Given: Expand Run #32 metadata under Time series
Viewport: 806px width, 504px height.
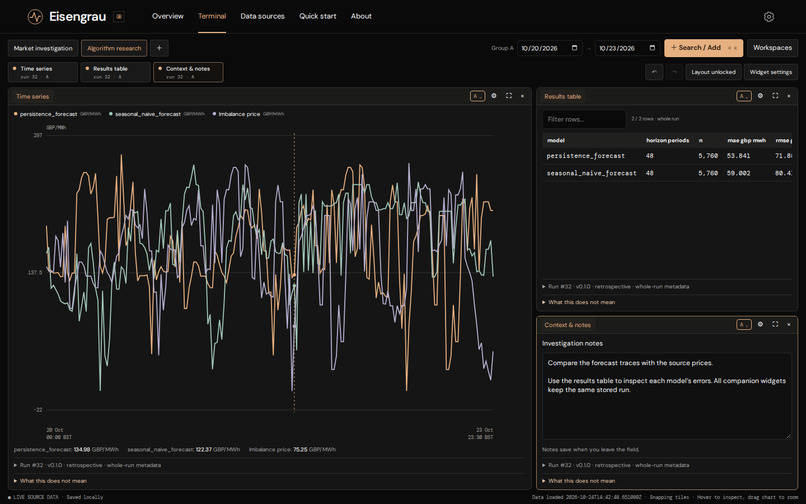Looking at the screenshot, I should (87, 465).
